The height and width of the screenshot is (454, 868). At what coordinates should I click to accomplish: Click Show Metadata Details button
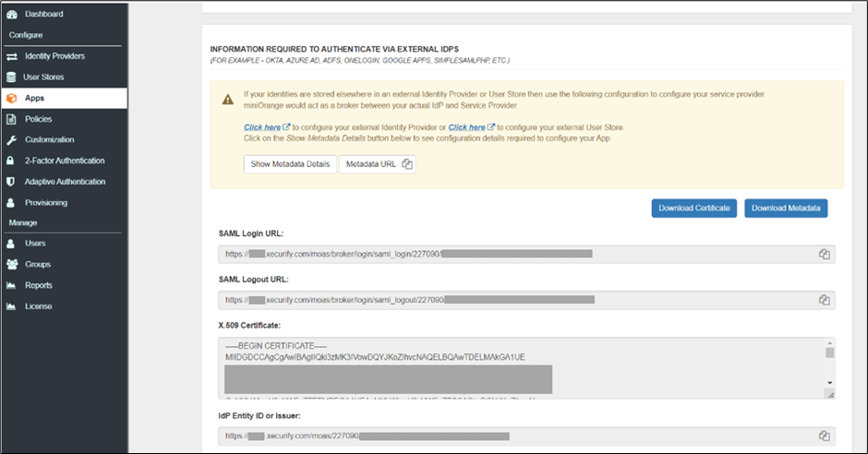click(x=290, y=164)
